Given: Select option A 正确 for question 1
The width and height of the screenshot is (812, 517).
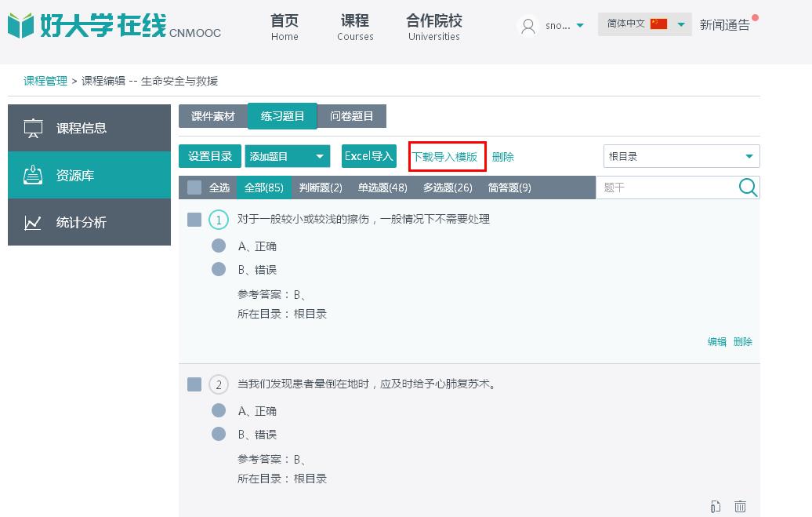Looking at the screenshot, I should [219, 246].
